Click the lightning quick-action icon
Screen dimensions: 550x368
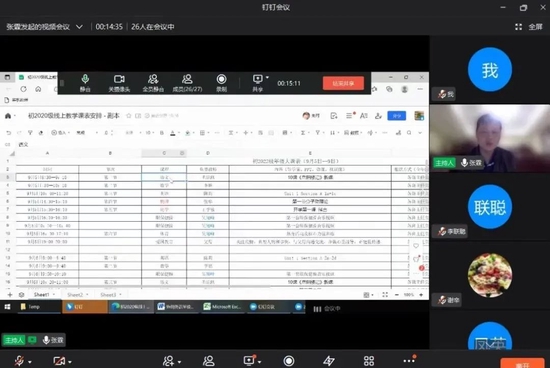(x=329, y=361)
